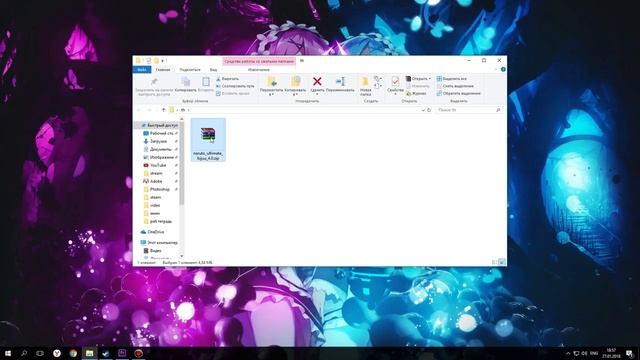Click the navigation pane scroll-down arrow
The height and width of the screenshot is (360, 640).
[x=182, y=256]
